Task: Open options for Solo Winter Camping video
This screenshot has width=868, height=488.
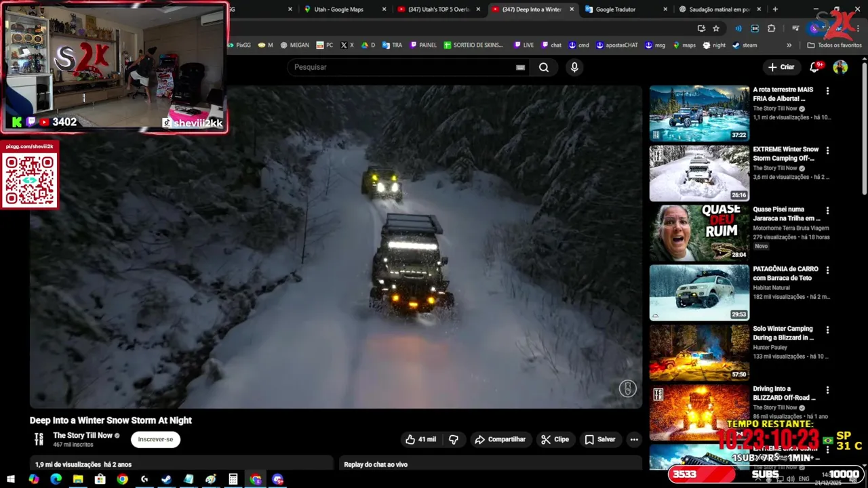Action: point(827,330)
